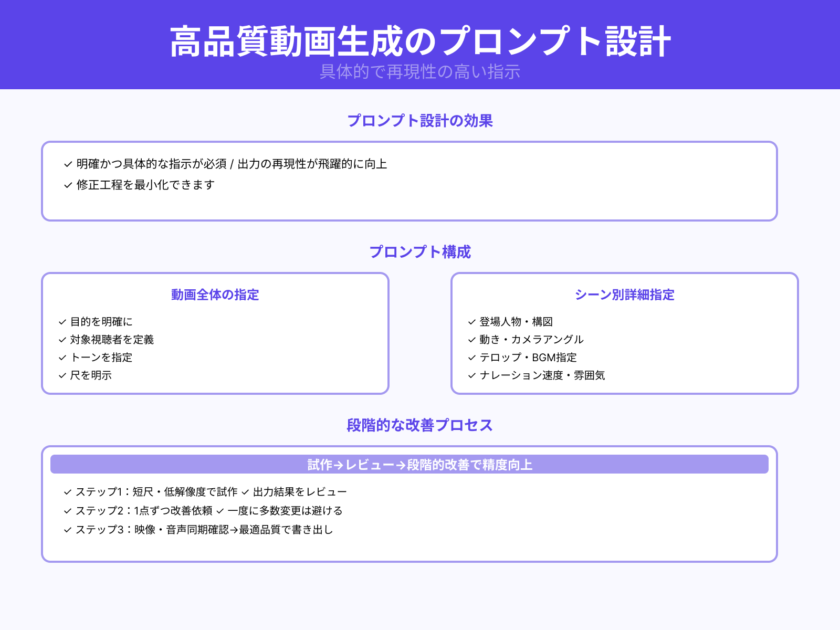
Task: Expand the シーン別詳細指定 panel
Action: (x=626, y=295)
